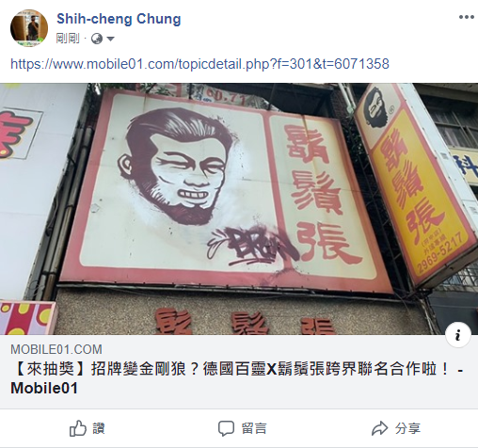478x448 pixels.
Task: Select the 留言 comment button label
Action: pos(254,428)
